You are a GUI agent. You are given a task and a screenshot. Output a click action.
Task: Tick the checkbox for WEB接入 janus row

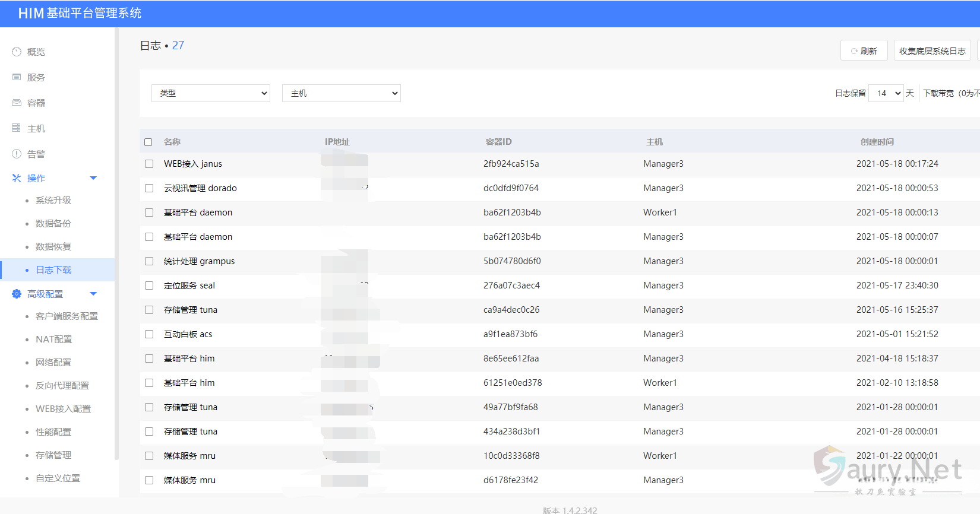pos(149,164)
